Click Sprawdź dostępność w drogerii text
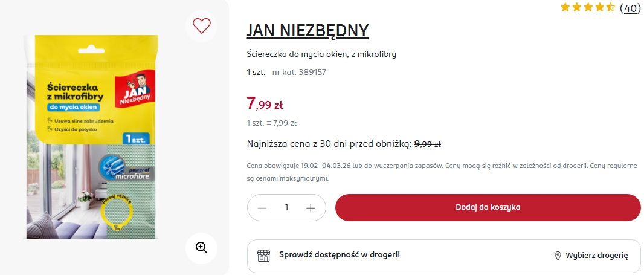 pos(339,255)
